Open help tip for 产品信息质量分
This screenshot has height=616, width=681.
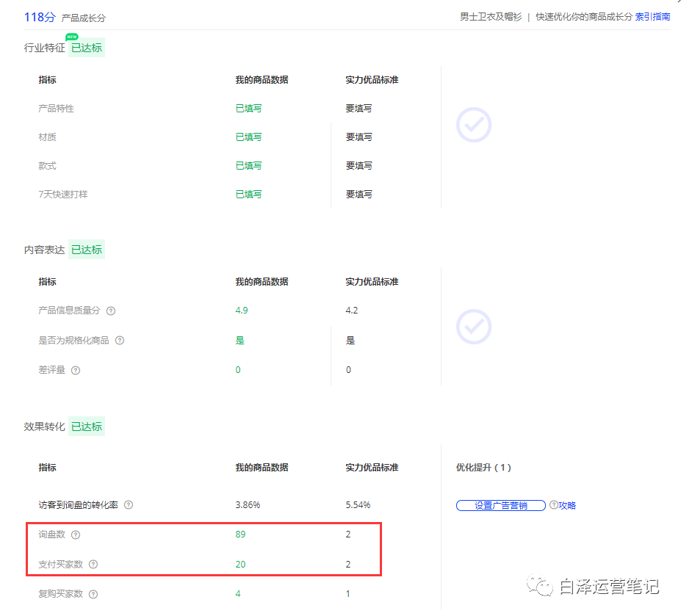tap(110, 311)
